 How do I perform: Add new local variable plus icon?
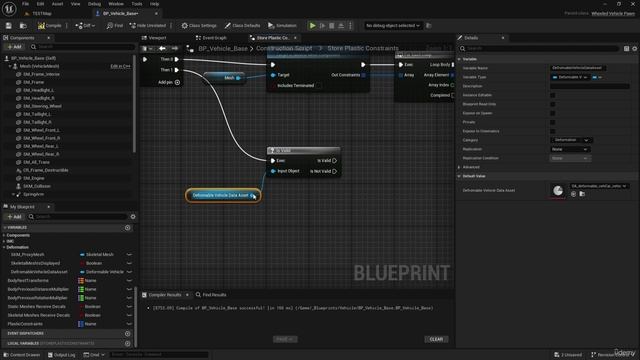coord(127,343)
